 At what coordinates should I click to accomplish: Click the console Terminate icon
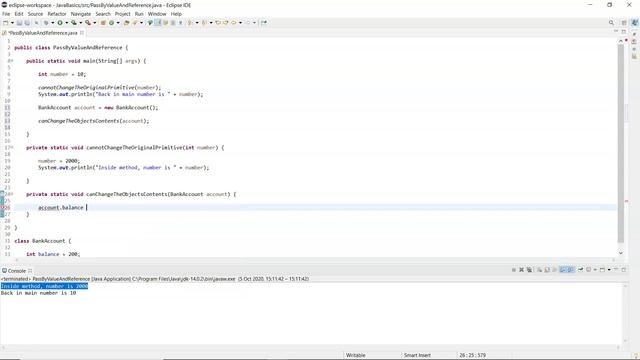[514, 270]
